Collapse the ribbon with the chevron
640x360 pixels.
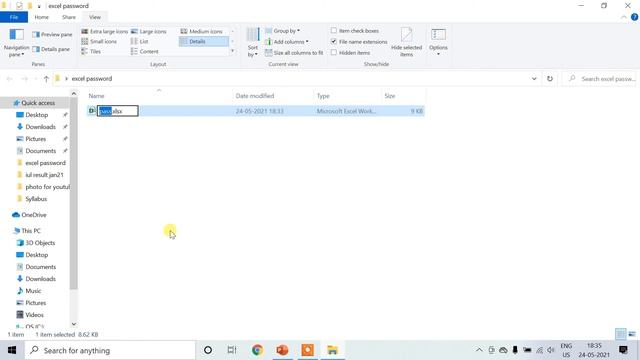pos(624,17)
